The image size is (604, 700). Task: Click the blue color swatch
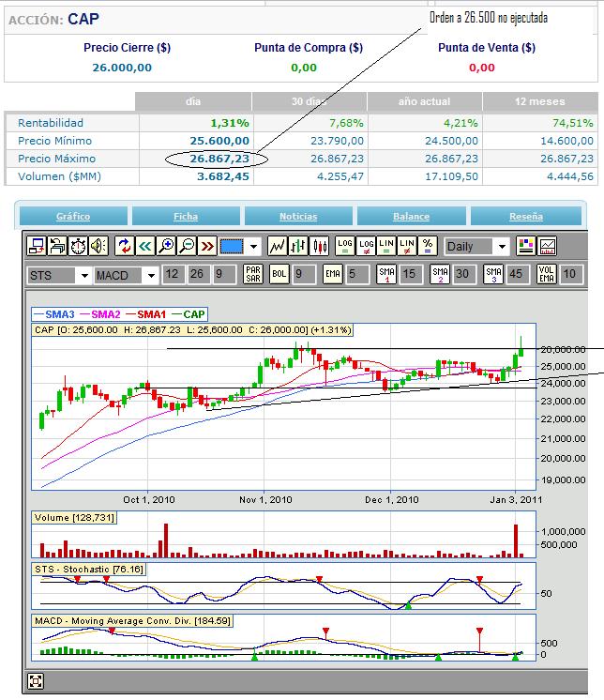point(232,246)
